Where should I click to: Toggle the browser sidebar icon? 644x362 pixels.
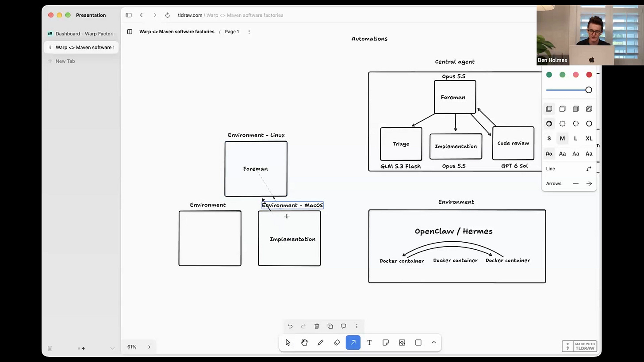tap(129, 15)
